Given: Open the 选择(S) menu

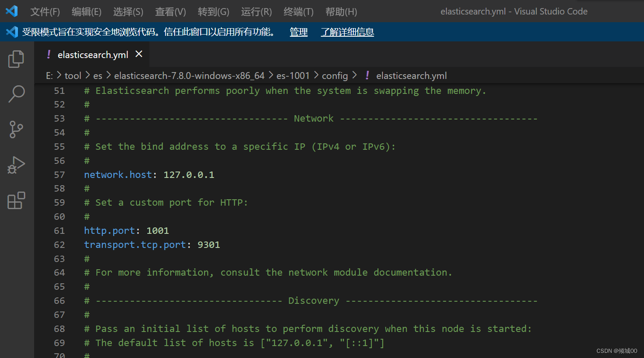Looking at the screenshot, I should point(128,12).
